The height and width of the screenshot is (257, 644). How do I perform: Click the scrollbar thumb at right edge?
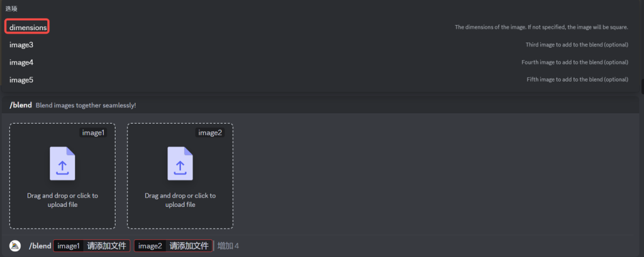coord(642,87)
